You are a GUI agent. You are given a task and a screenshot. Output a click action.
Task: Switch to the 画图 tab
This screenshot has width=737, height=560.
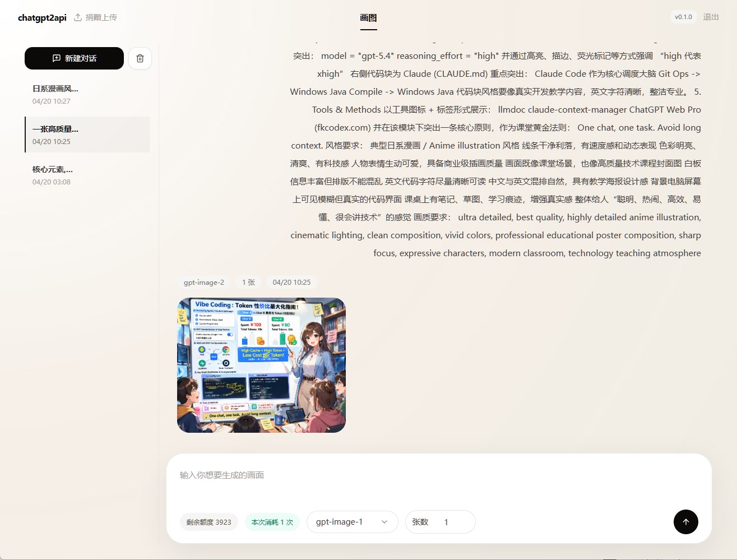[x=368, y=17]
